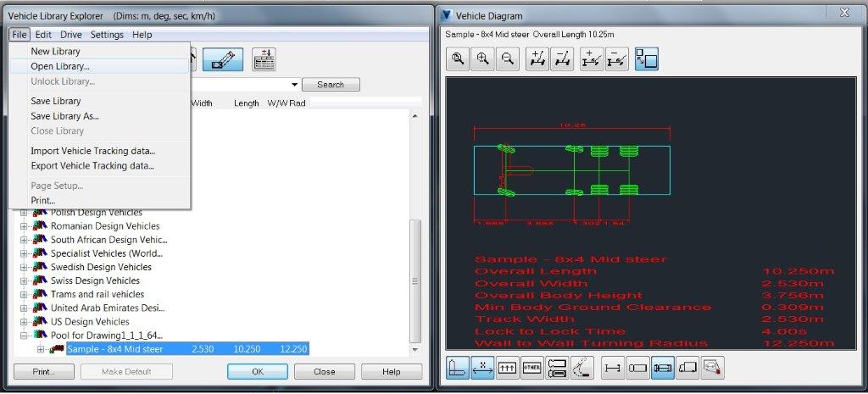The image size is (868, 394).
Task: Open the File menu
Action: pos(19,34)
